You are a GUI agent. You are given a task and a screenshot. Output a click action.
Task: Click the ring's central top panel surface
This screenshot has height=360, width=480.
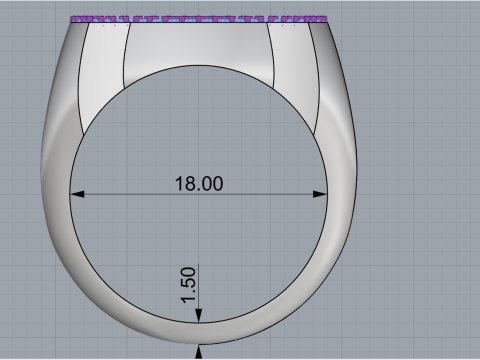[199, 43]
